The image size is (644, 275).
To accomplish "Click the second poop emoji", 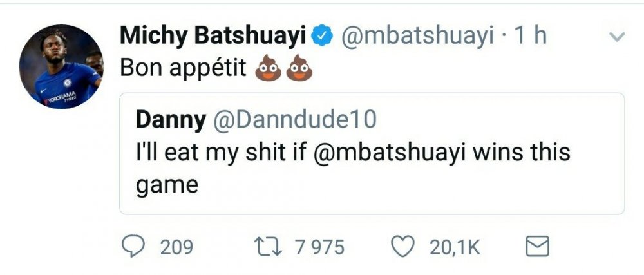I will point(299,68).
